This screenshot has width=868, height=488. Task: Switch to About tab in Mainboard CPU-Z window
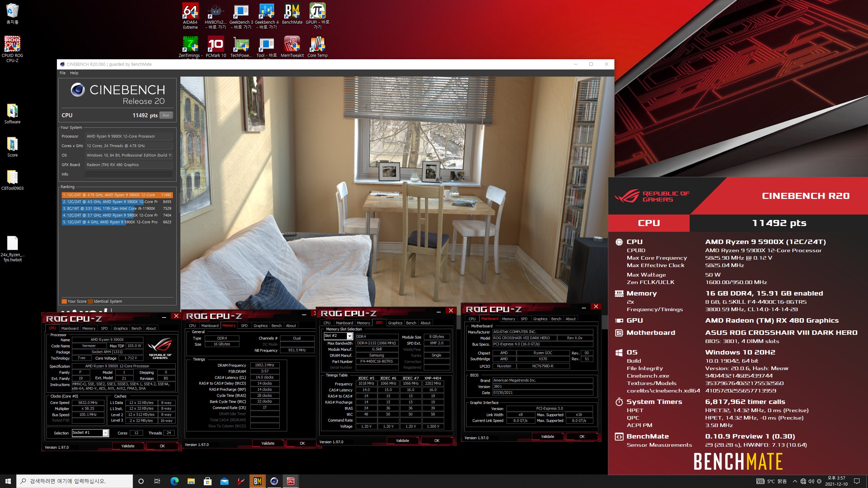[571, 319]
